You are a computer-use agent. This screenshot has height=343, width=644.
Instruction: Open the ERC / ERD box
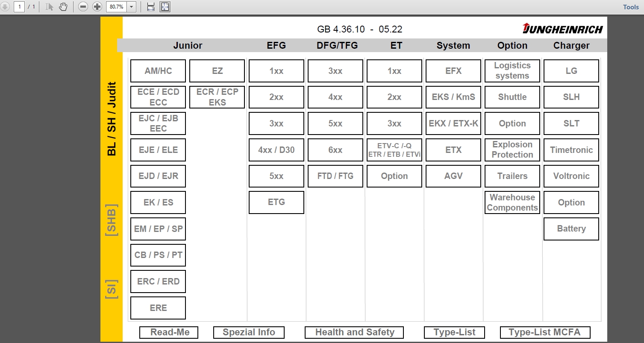tap(158, 281)
